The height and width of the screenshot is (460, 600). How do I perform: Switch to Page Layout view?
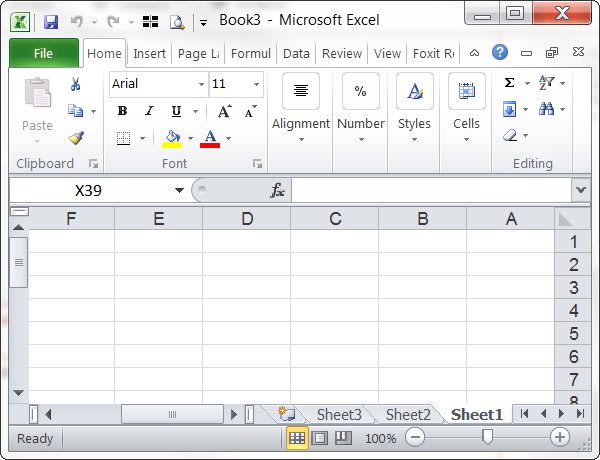320,438
